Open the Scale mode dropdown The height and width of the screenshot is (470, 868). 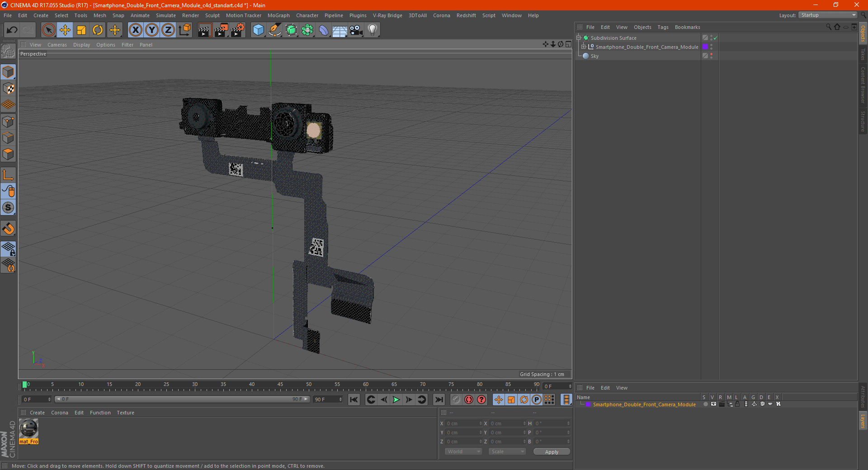(x=507, y=451)
